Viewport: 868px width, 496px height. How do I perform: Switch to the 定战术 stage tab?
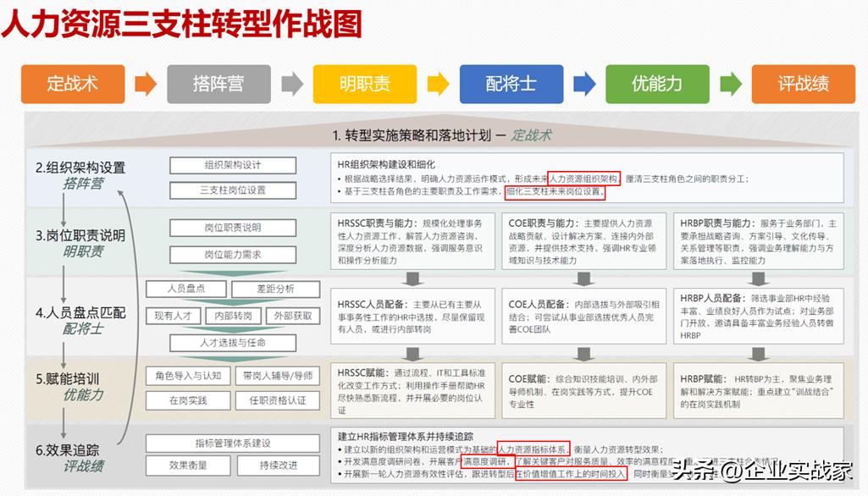72,84
